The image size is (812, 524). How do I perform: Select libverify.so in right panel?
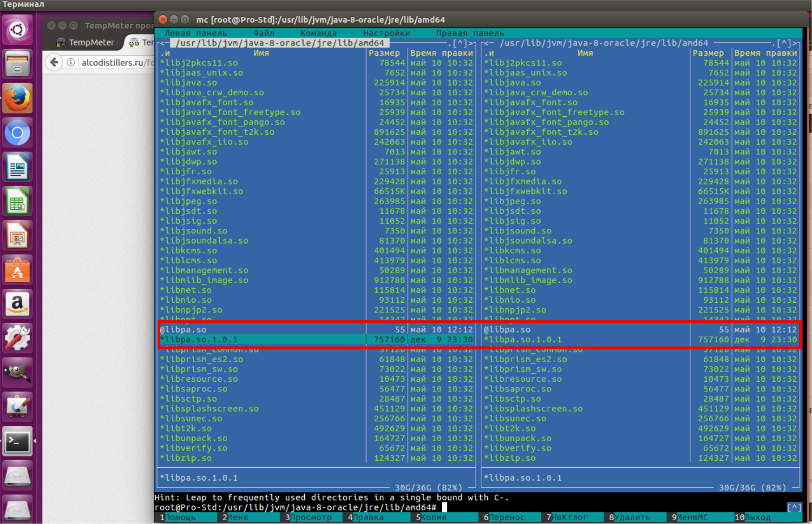coord(641,448)
